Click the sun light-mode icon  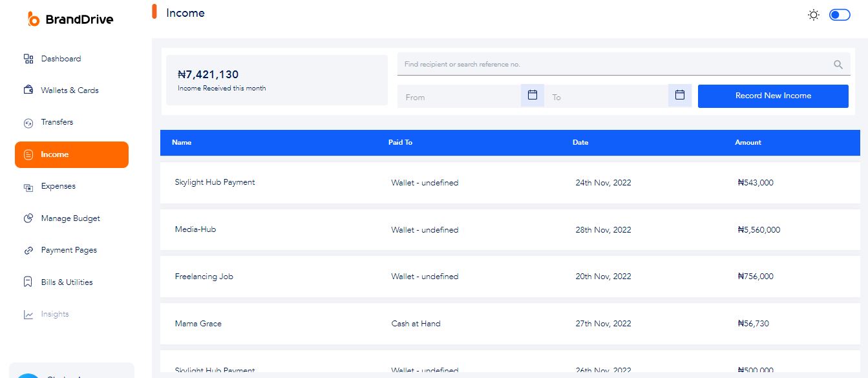(814, 15)
